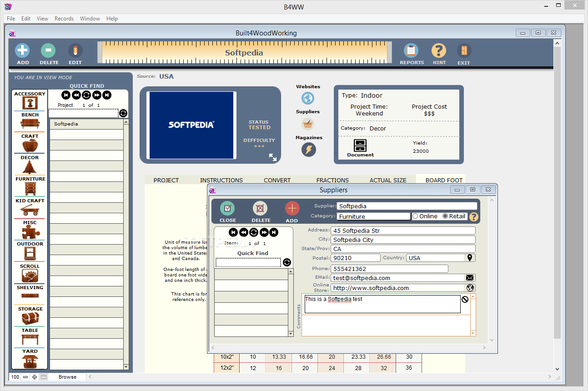The height and width of the screenshot is (391, 588).
Task: Open the File menu
Action: click(x=11, y=19)
